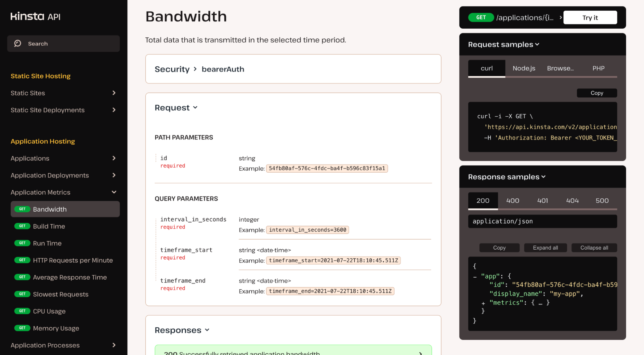Click the Expand all button in response samples
The width and height of the screenshot is (644, 355).
[545, 248]
